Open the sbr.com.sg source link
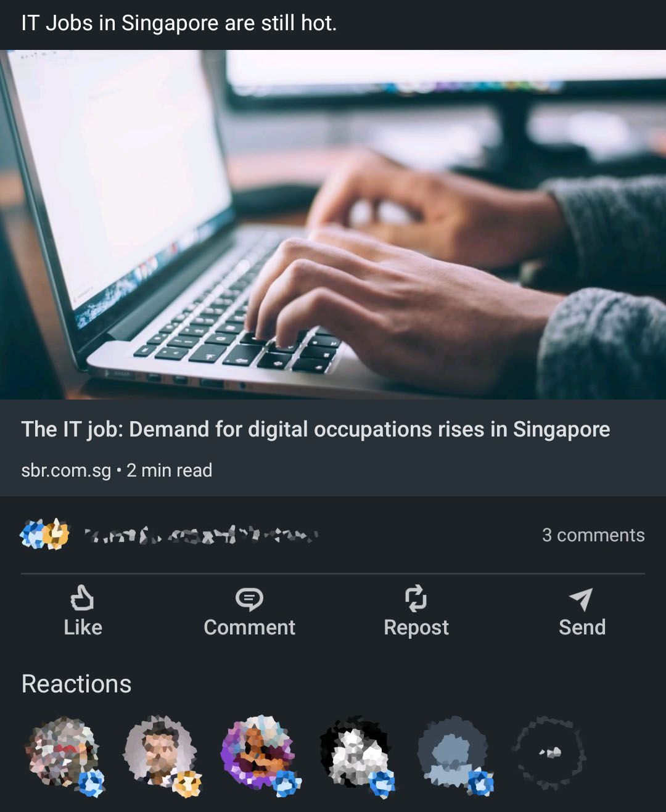This screenshot has width=666, height=812. (66, 470)
